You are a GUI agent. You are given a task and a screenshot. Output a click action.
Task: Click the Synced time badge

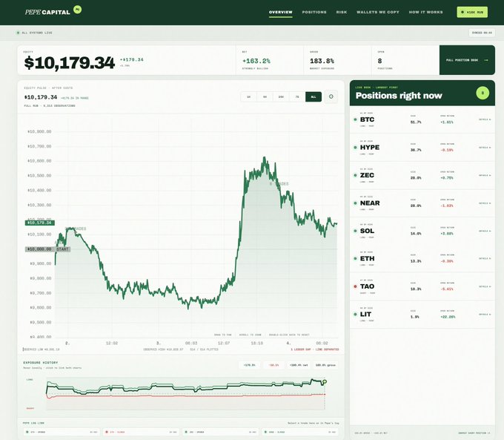[482, 33]
